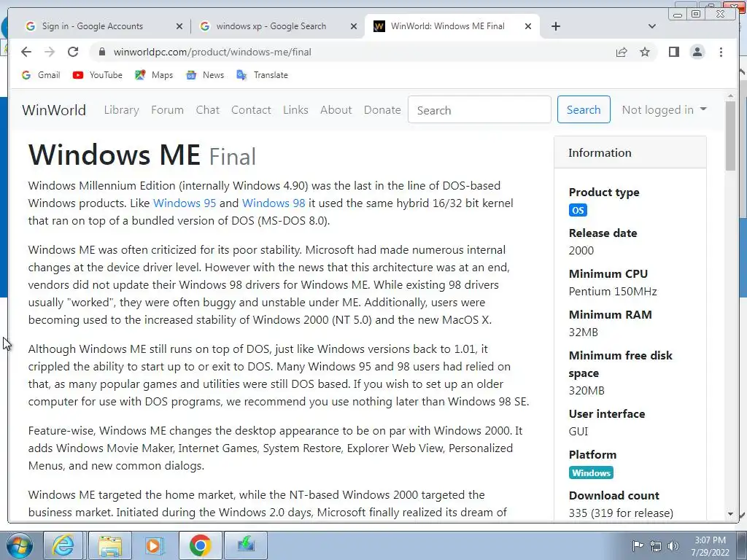Click the GUI user interface value
The image size is (747, 560).
tap(578, 432)
